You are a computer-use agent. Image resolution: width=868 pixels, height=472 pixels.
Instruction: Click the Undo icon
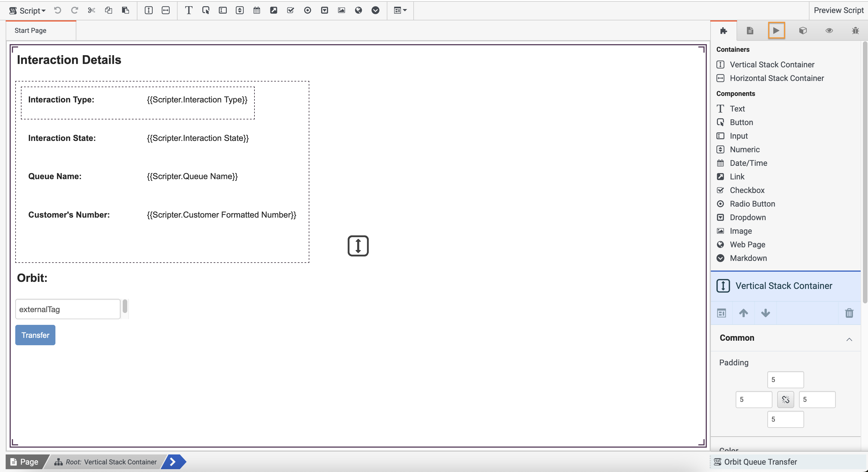coord(57,10)
